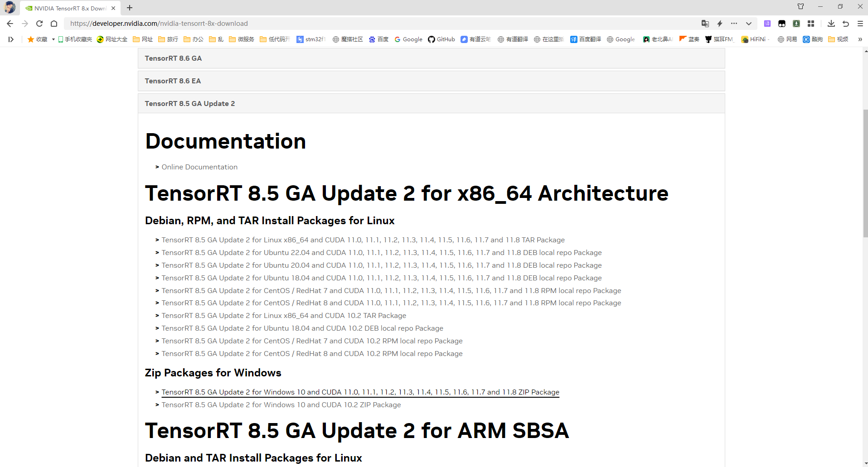Viewport: 868px width, 467px height.
Task: Open a new tab with the plus button
Action: point(130,8)
